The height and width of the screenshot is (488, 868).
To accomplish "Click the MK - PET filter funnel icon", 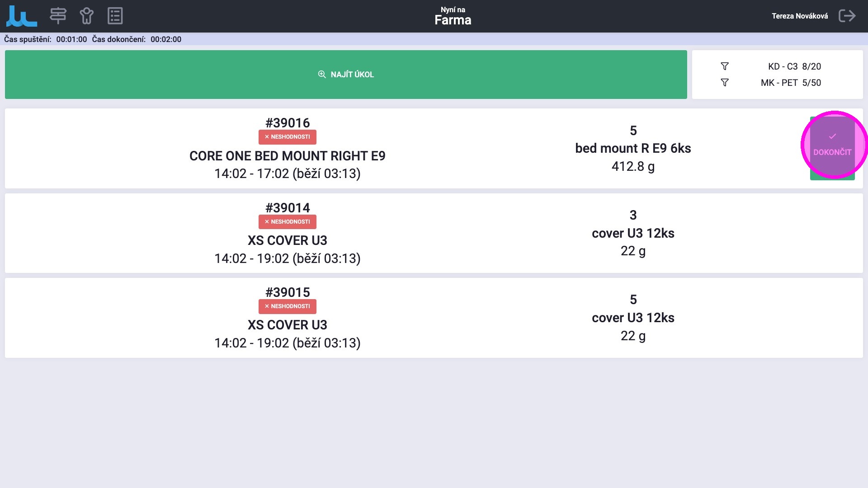I will [x=725, y=83].
